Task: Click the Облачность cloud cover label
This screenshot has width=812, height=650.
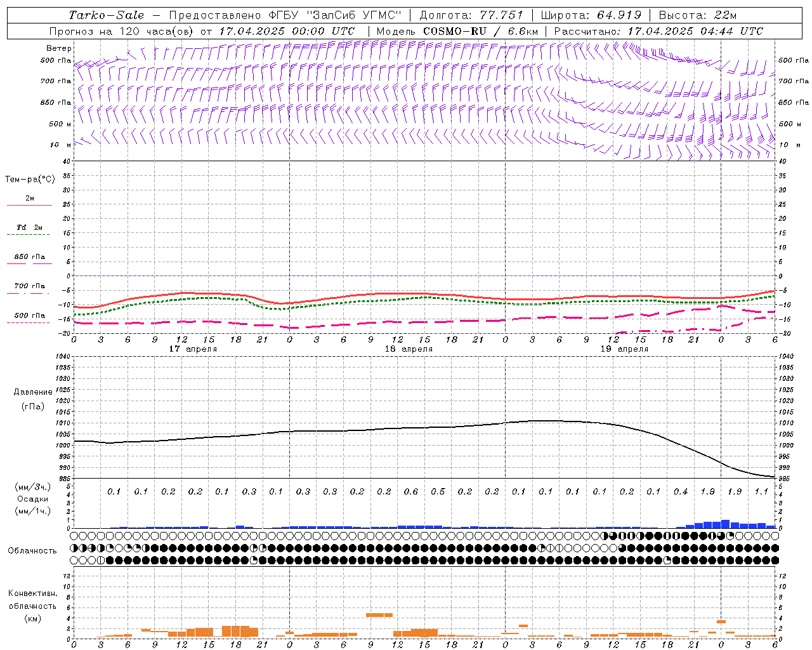Action: 32,550
